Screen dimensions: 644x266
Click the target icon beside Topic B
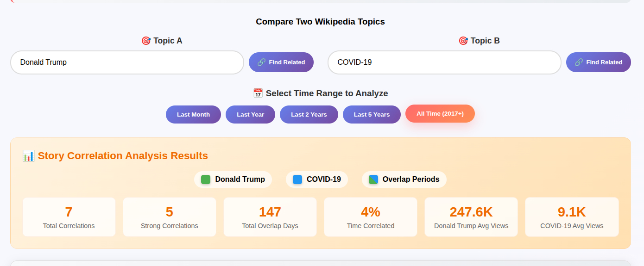coord(463,41)
